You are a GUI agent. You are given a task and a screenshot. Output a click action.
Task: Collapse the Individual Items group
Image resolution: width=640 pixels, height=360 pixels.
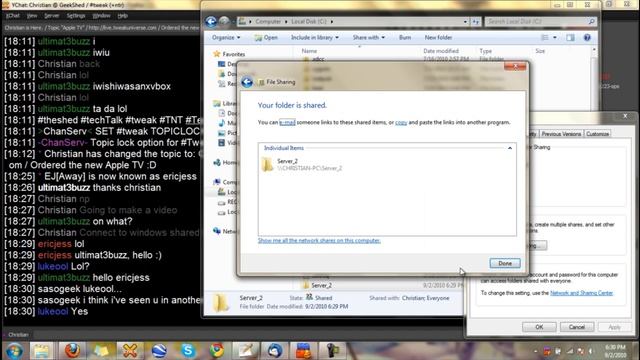[510, 148]
